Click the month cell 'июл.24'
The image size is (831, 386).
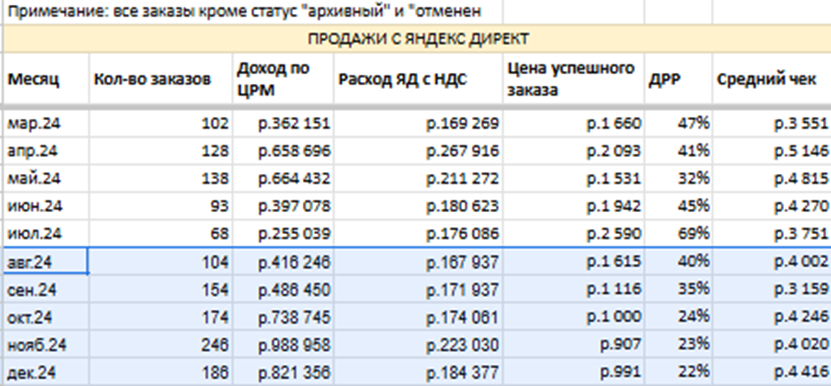[47, 234]
